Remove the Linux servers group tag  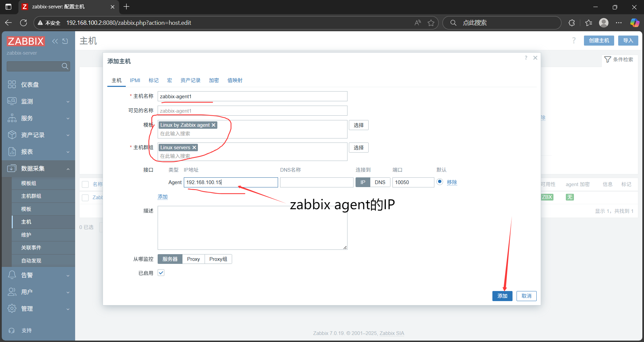(x=194, y=148)
